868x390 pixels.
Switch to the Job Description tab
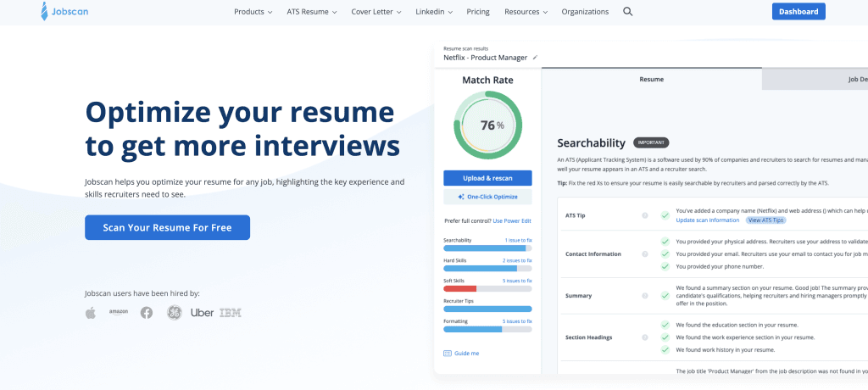tap(815, 79)
